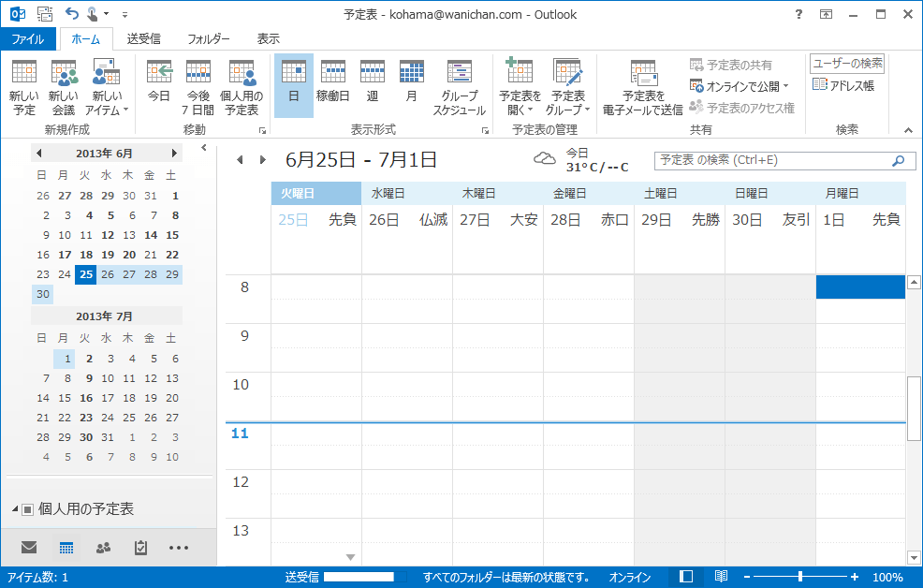
Task: Click the weather cloud icon
Action: click(x=545, y=158)
